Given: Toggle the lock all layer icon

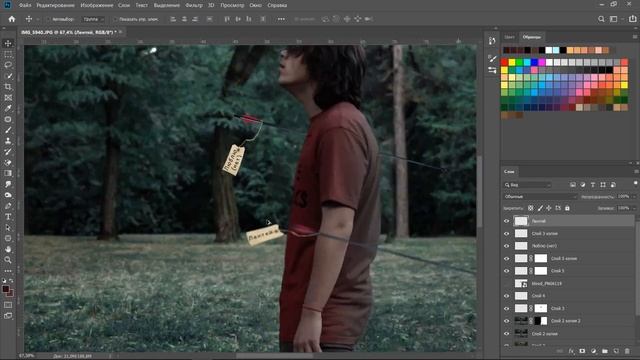Looking at the screenshot, I should tap(567, 208).
